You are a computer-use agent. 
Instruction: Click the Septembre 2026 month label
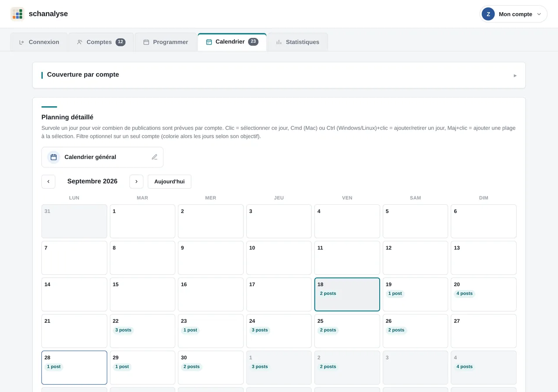point(92,182)
